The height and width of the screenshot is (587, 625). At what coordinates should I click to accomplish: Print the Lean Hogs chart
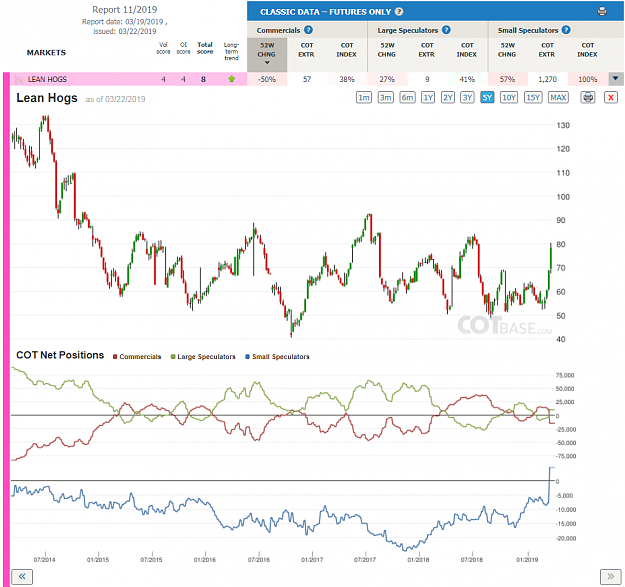click(588, 97)
